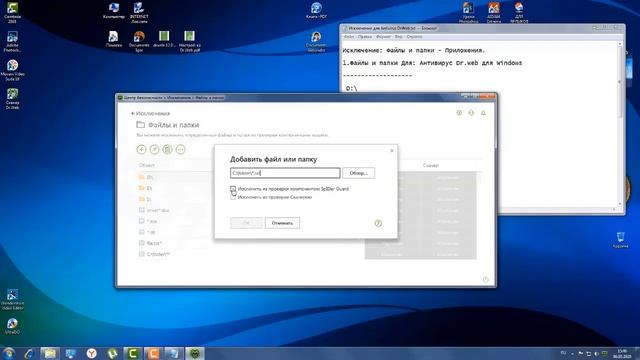This screenshot has width=640, height=360.
Task: Open Adobe Photoshop desktop shortcut
Action: click(12, 42)
